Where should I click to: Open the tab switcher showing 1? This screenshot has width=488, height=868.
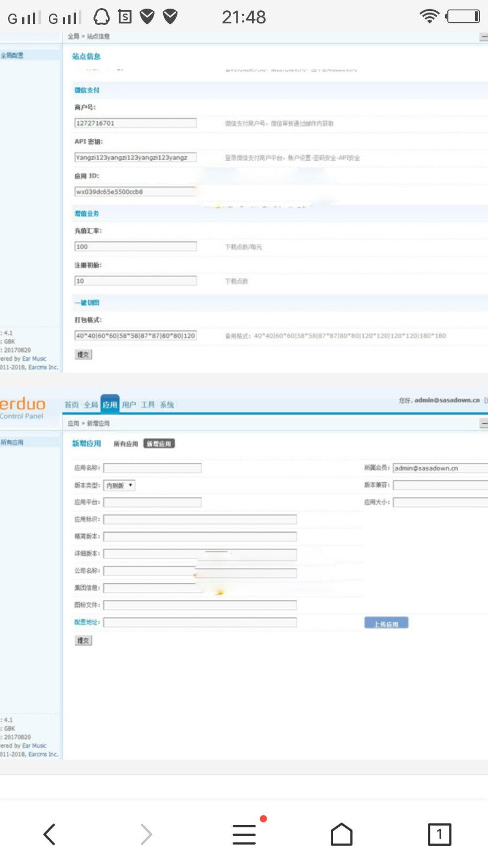pyautogui.click(x=439, y=834)
